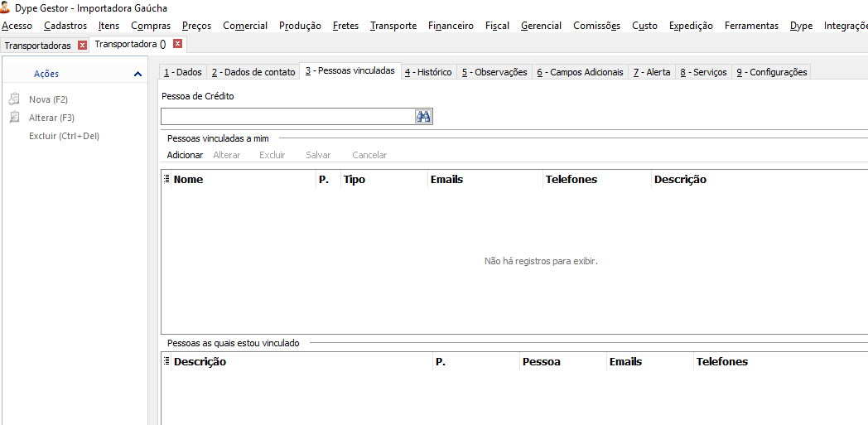Click the Emails column header in upper grid
Screen dimensions: 868x425
point(485,179)
